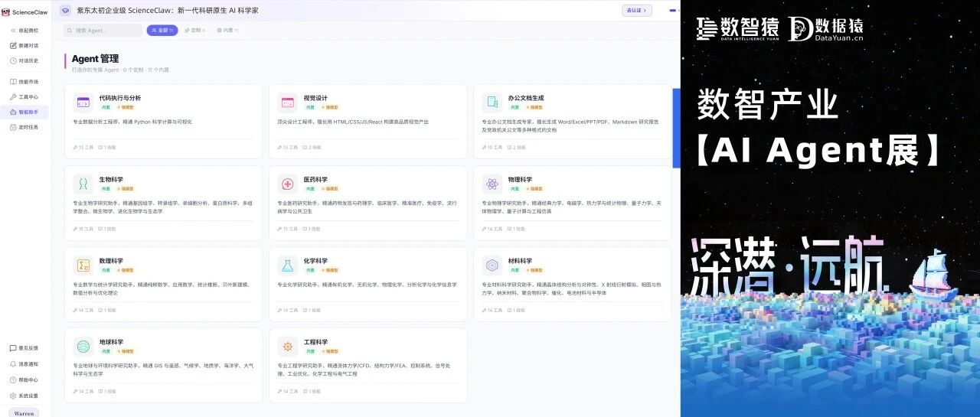Click the 物理科学 card title

point(520,179)
